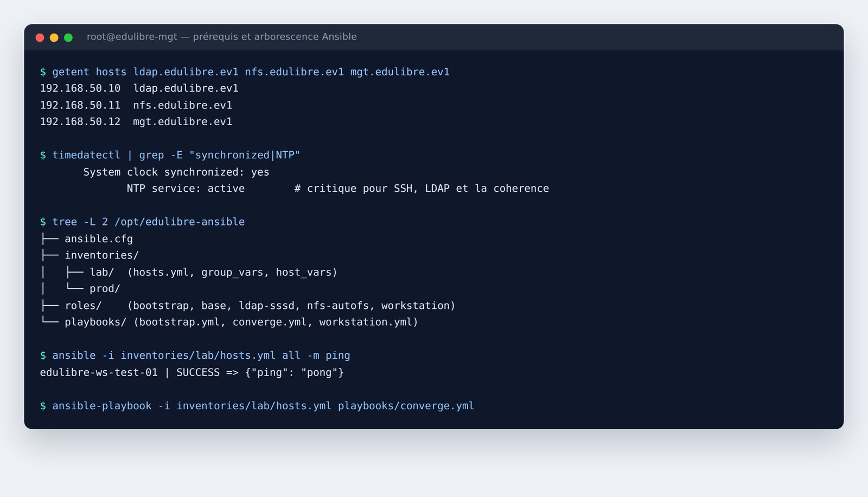Click "NTP service: active" text
868x497 pixels.
[186, 189]
